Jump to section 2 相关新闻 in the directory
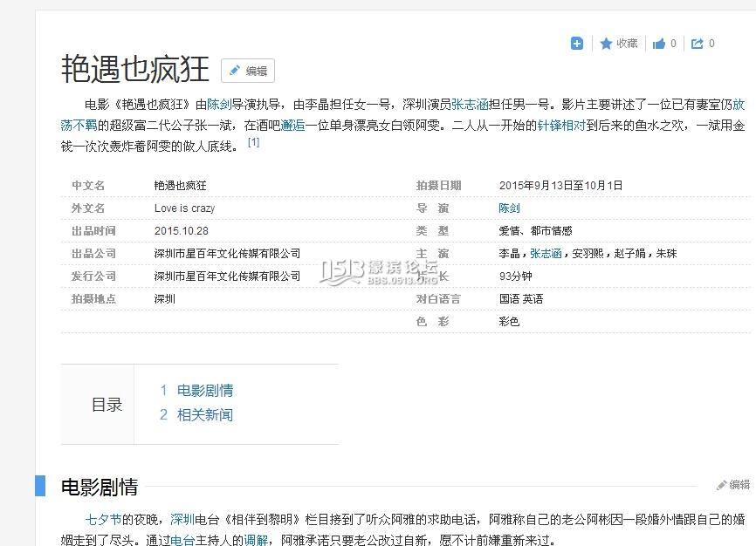 [204, 415]
